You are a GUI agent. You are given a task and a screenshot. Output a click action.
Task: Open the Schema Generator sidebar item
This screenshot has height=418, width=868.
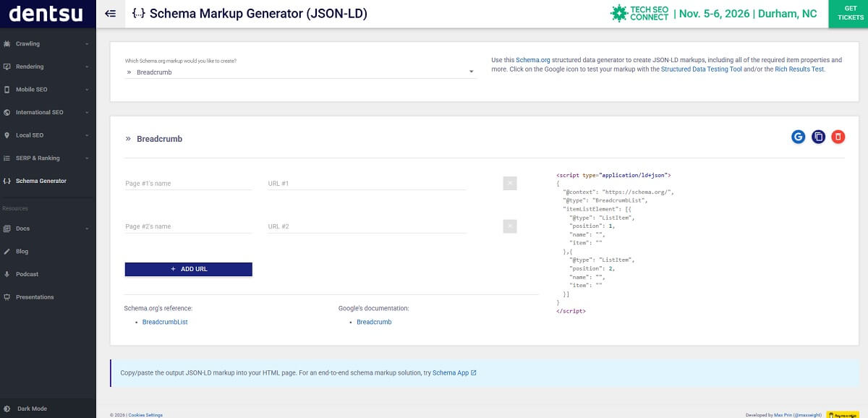tap(48, 181)
